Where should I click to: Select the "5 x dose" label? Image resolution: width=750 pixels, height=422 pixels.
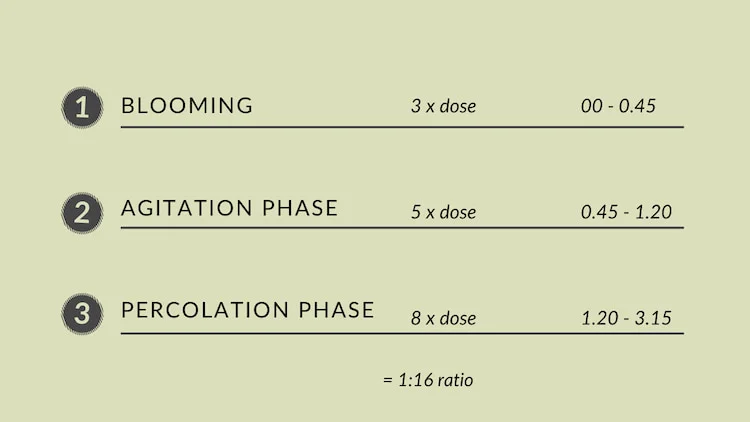443,212
